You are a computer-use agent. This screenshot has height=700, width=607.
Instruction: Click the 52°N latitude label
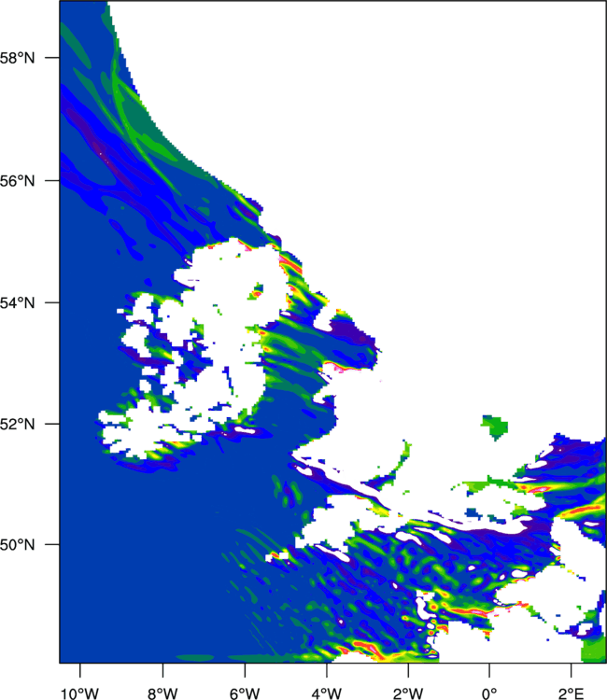17,424
